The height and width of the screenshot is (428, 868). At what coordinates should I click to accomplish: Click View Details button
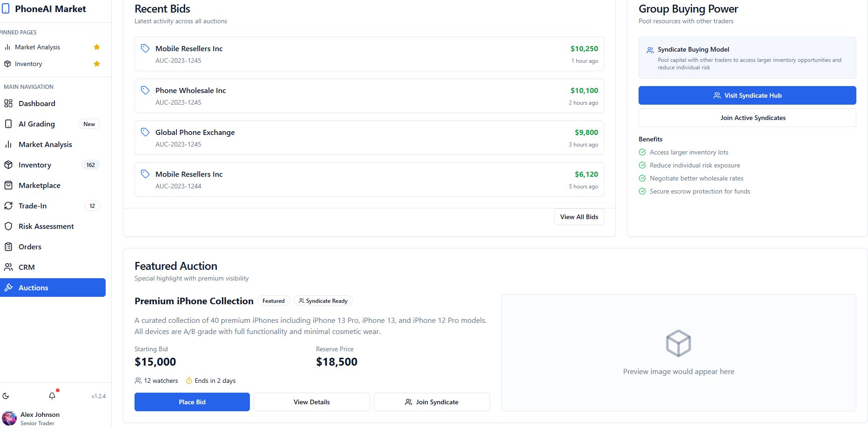(x=311, y=402)
